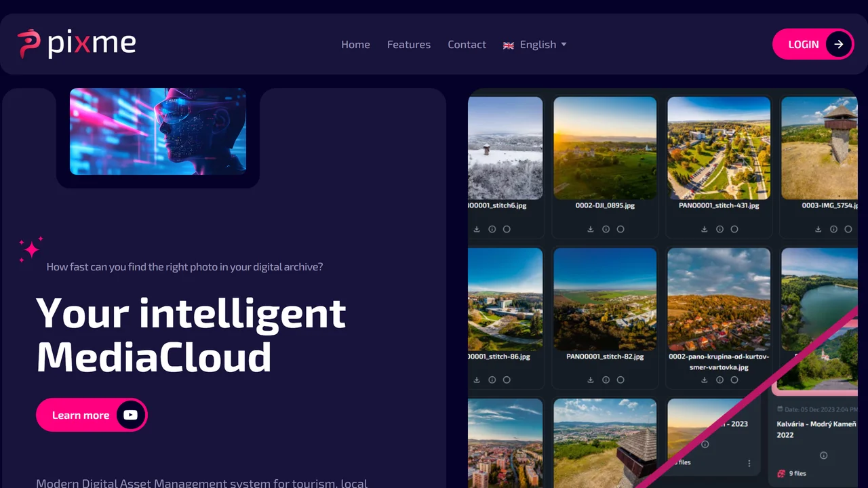Download the 0003-IMG_5754 photo
The height and width of the screenshot is (488, 868).
[818, 229]
